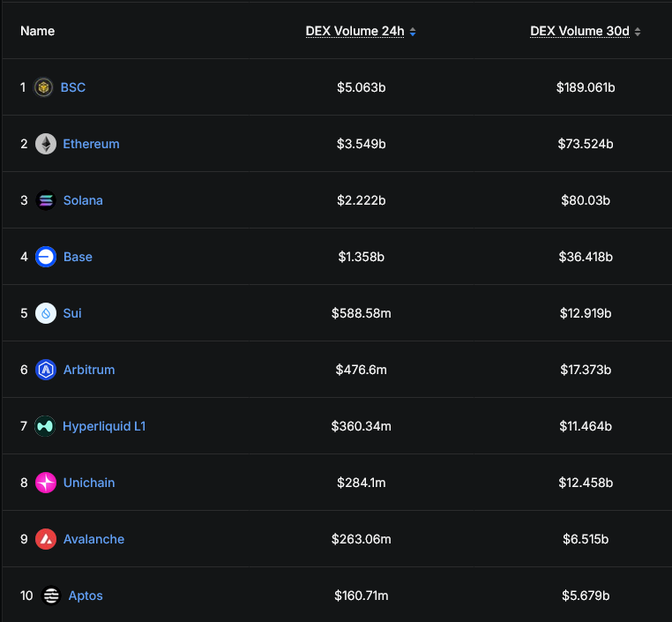Open the Arbitrum chain link
The height and width of the screenshot is (622, 672).
(x=89, y=370)
